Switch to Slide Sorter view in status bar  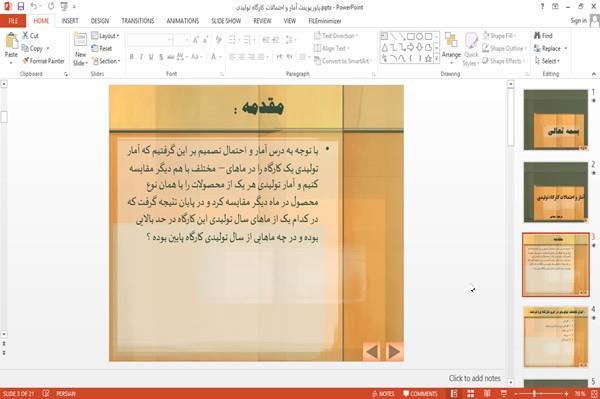tap(470, 393)
